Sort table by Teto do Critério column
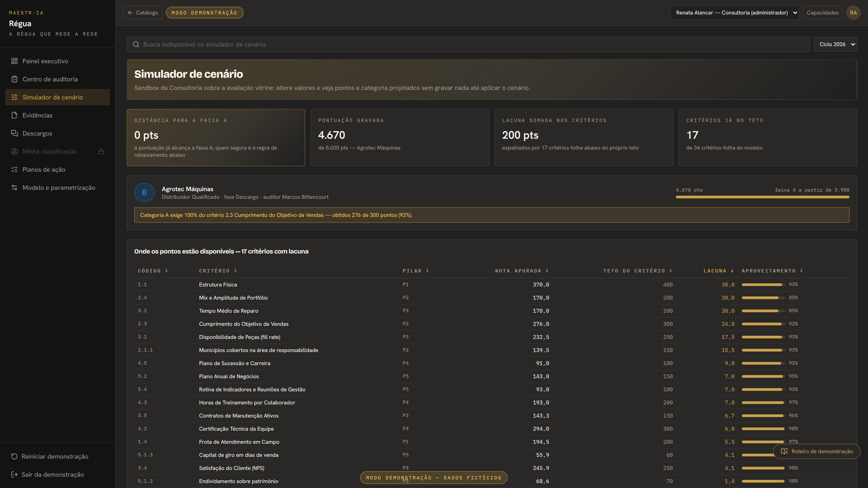This screenshot has height=488, width=868. (x=637, y=271)
